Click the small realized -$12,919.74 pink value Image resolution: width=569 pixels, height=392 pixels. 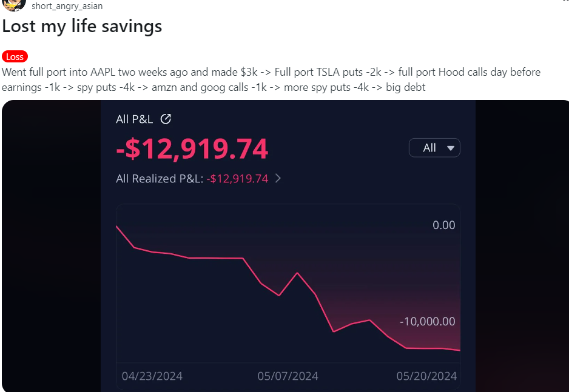coord(237,179)
